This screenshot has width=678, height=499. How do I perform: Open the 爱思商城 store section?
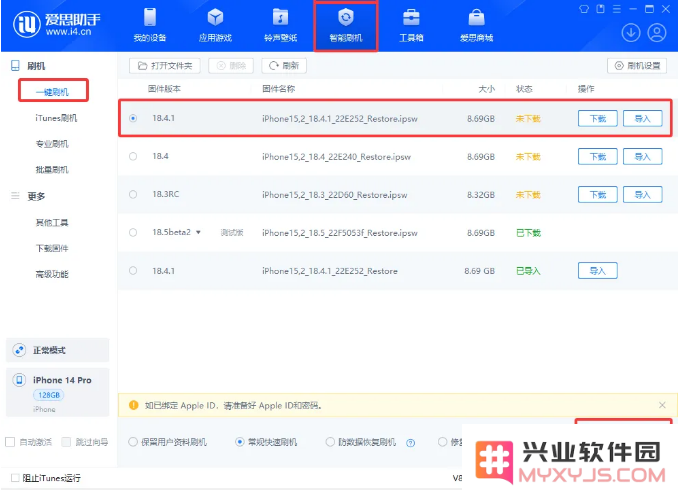click(x=476, y=27)
